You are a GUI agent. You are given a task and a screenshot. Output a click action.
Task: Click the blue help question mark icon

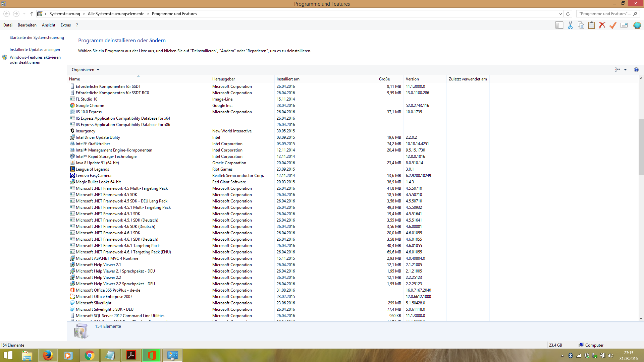click(636, 70)
